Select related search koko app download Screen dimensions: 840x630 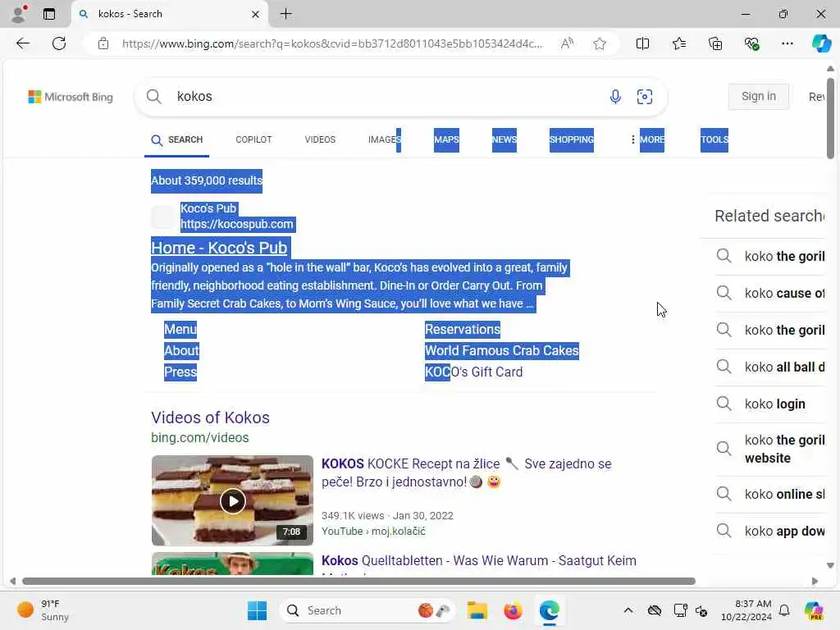click(x=770, y=531)
